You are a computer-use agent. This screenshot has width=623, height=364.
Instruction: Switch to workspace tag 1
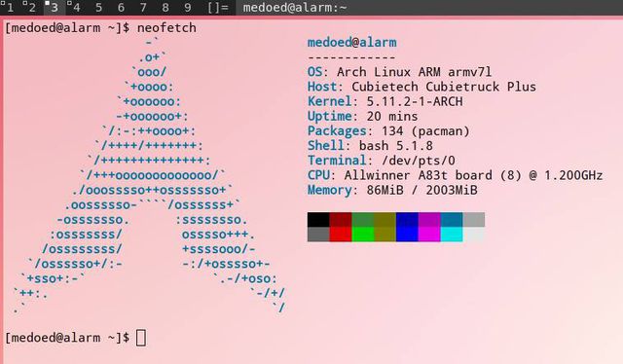(x=10, y=8)
